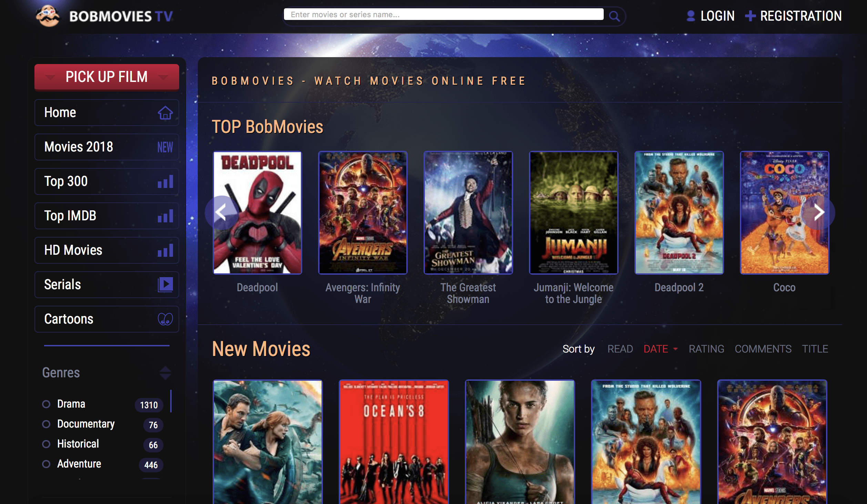Viewport: 867px width, 504px height.
Task: Click Top IMDB menu item
Action: click(x=107, y=215)
